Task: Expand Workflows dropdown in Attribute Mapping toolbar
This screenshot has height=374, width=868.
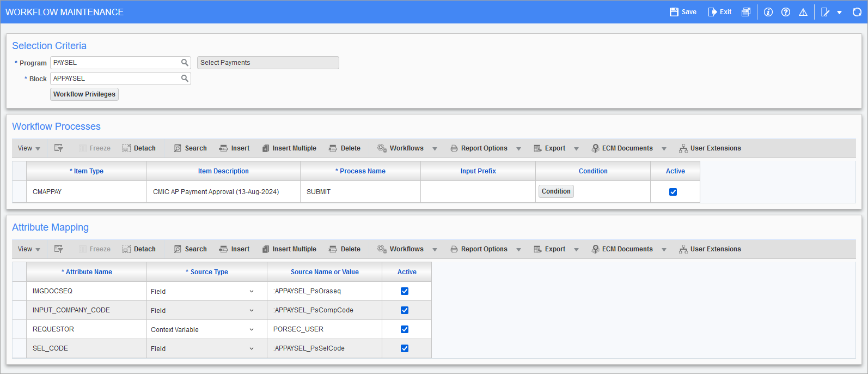Action: point(435,250)
